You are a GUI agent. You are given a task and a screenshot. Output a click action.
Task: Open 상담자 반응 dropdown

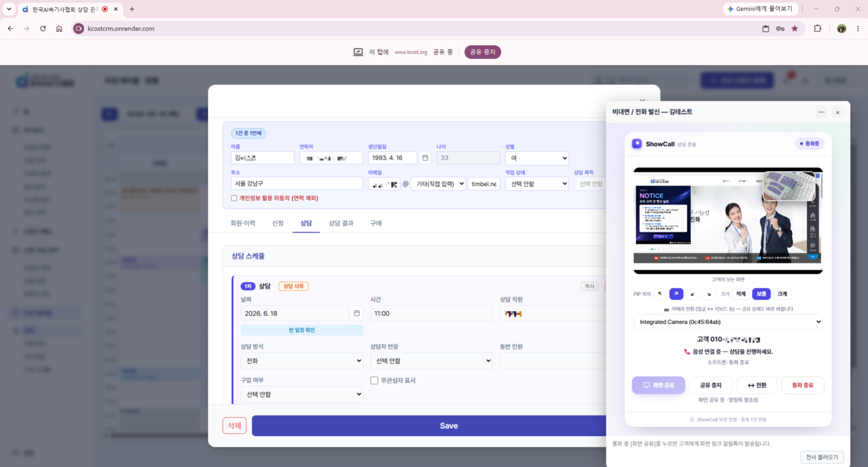tap(431, 361)
